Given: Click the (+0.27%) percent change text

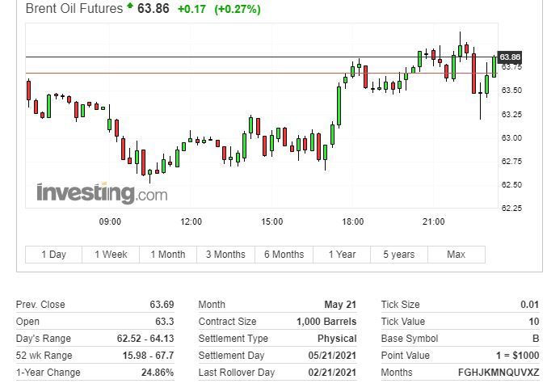Looking at the screenshot, I should coord(238,10).
